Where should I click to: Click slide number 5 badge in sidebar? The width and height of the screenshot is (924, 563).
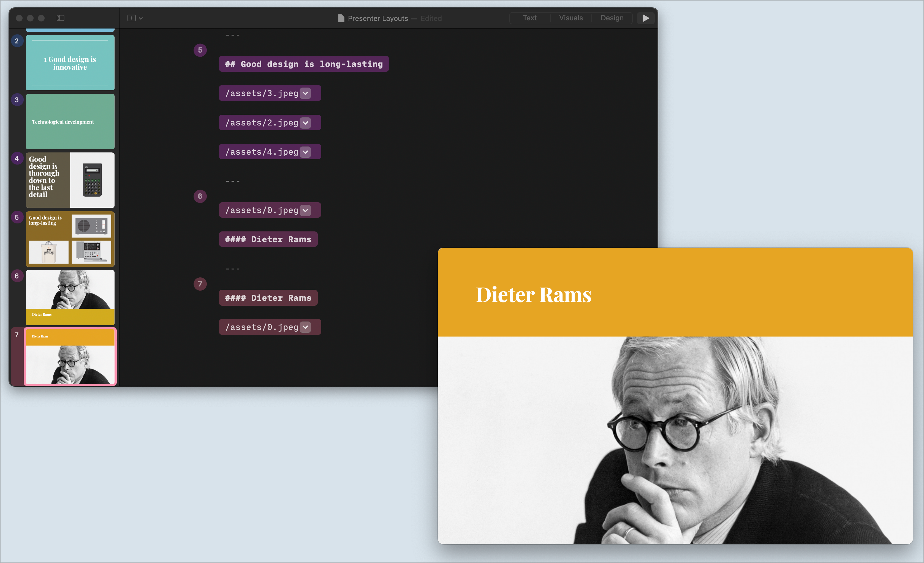coord(17,217)
